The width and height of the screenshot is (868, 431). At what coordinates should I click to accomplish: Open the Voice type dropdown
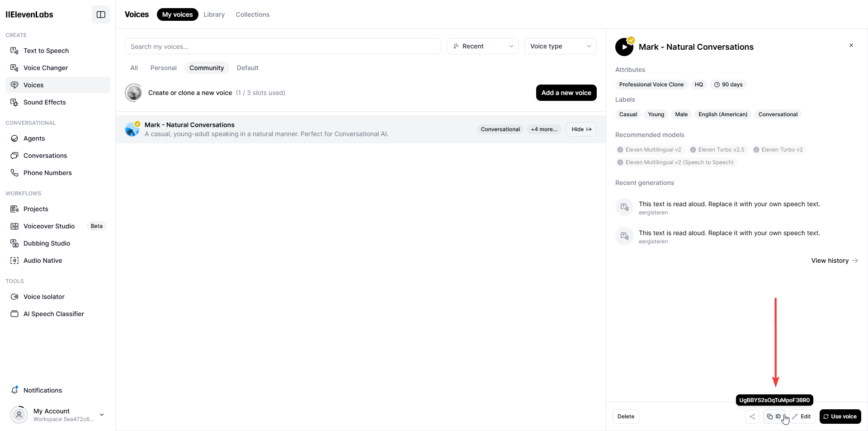click(x=560, y=46)
